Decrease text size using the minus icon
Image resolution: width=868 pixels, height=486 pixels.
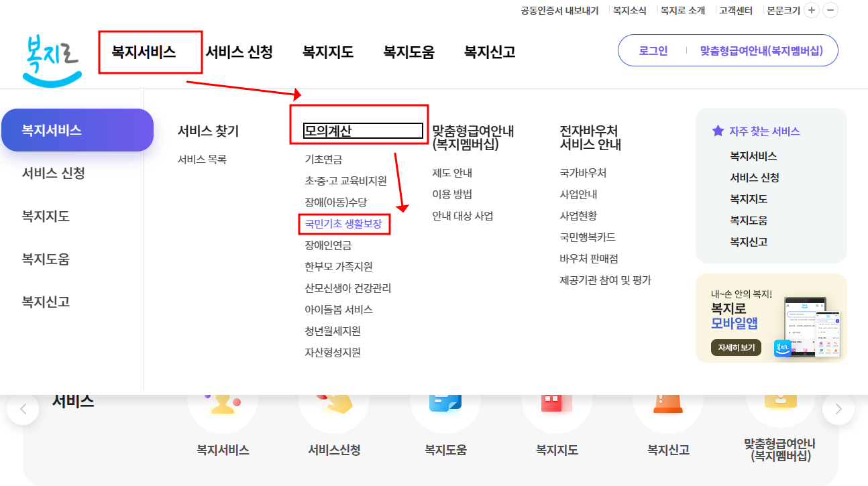click(x=830, y=10)
